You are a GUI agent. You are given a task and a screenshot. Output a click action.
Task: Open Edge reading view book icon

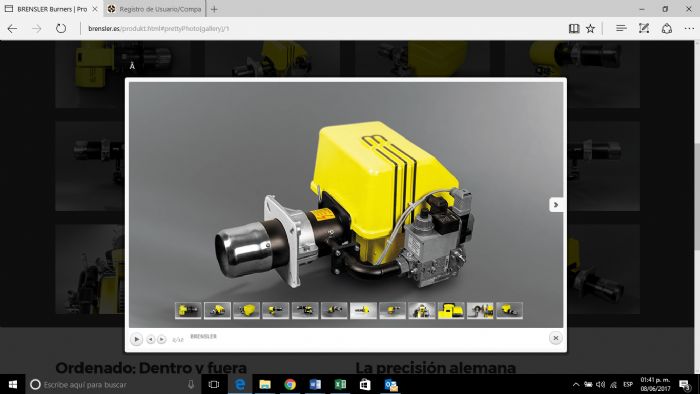tap(574, 29)
